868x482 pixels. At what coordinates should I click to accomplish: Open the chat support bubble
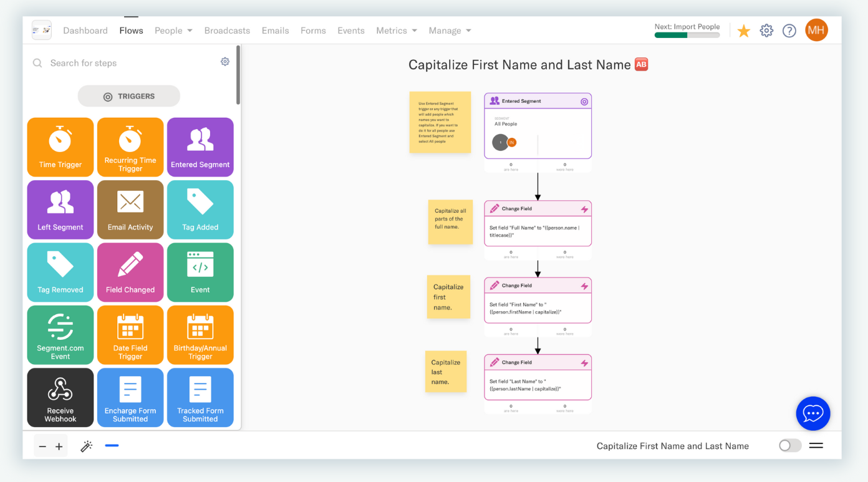[813, 413]
